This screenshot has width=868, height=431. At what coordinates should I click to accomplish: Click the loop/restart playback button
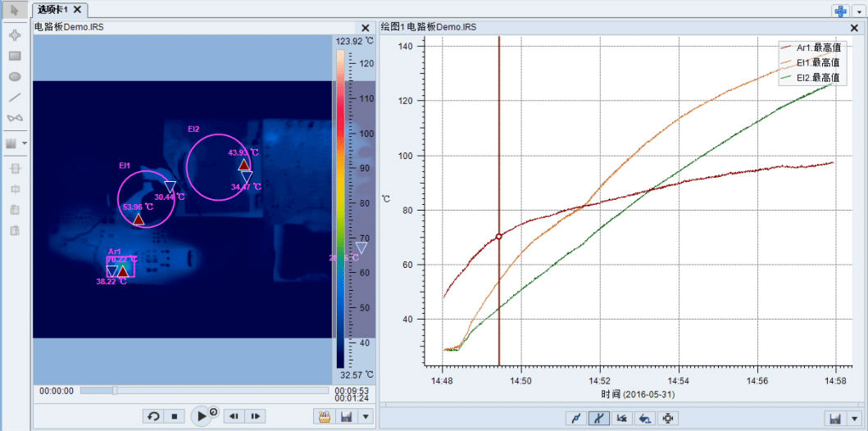point(154,416)
